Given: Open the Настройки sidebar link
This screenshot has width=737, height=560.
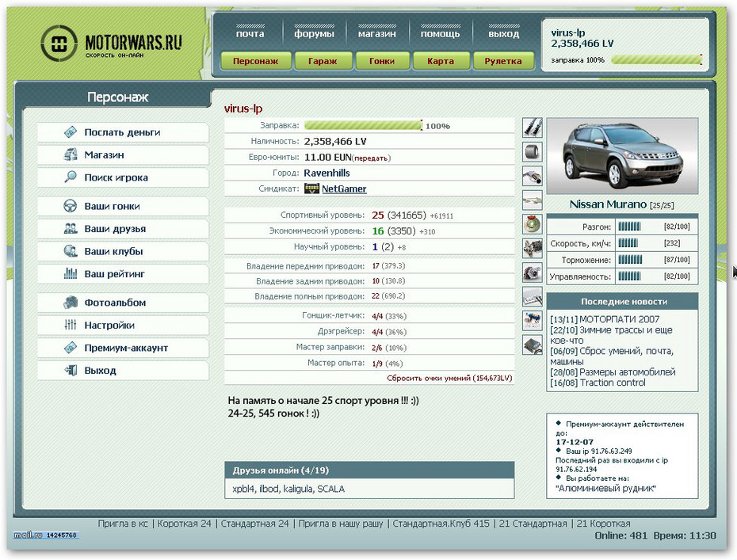Looking at the screenshot, I should coord(123,325).
